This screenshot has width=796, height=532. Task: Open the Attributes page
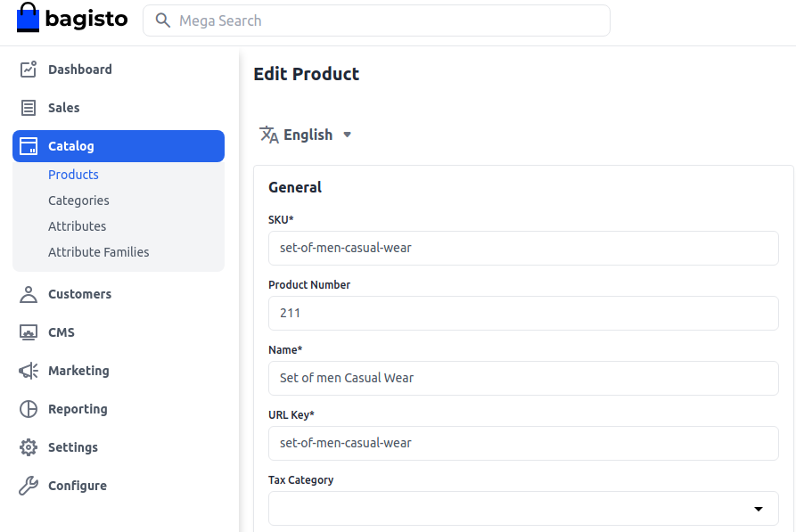(x=77, y=225)
